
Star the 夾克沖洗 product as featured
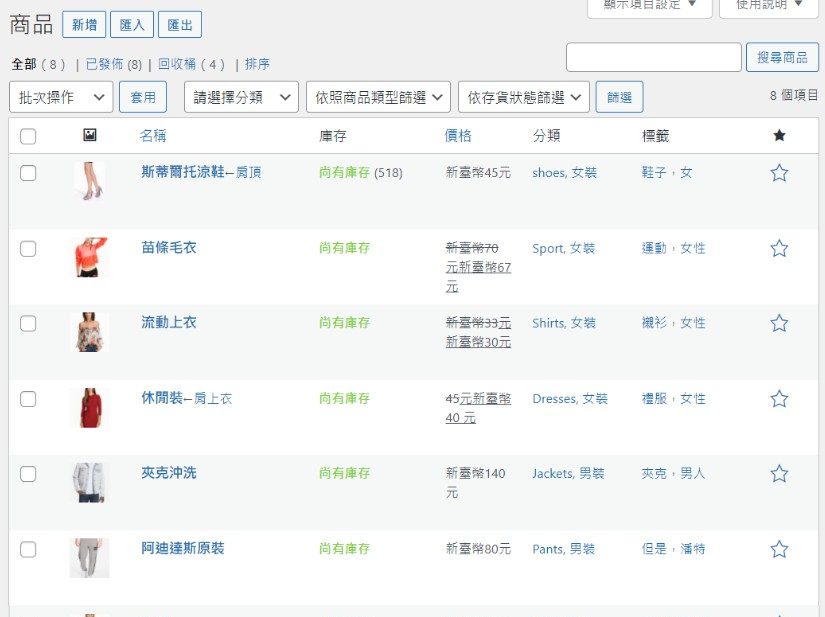[x=779, y=474]
